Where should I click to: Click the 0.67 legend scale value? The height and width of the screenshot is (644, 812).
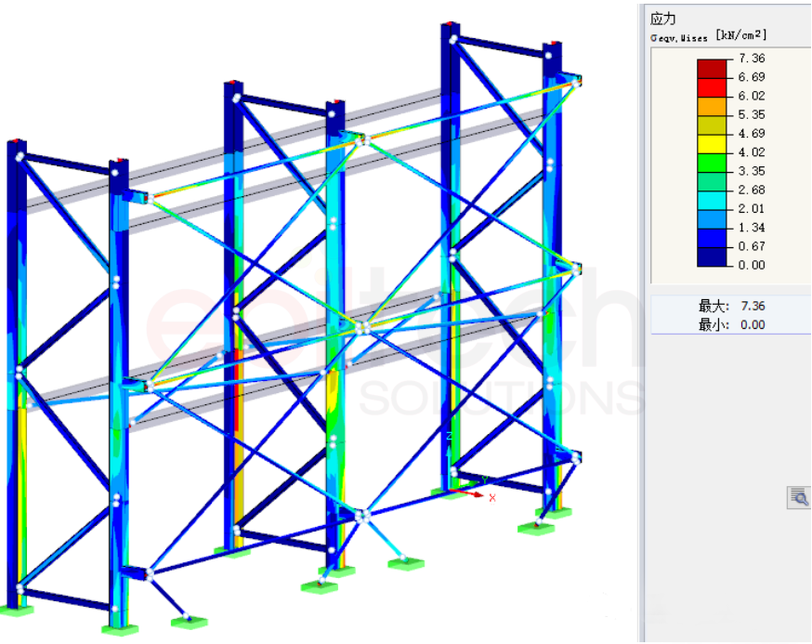click(752, 246)
